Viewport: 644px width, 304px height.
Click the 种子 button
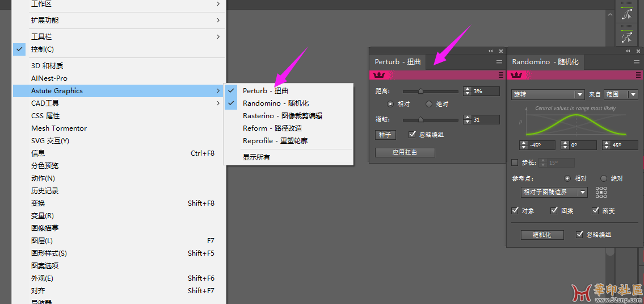(385, 135)
